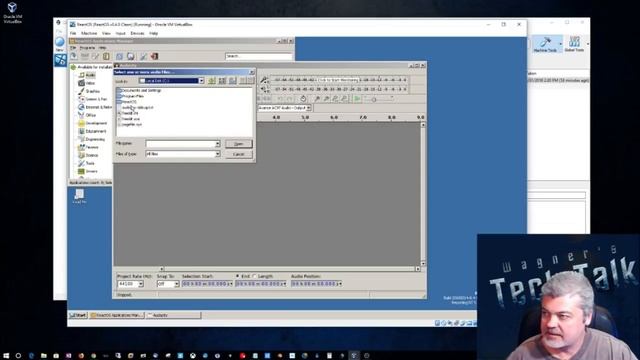Click the Open button in file dialog

(239, 144)
